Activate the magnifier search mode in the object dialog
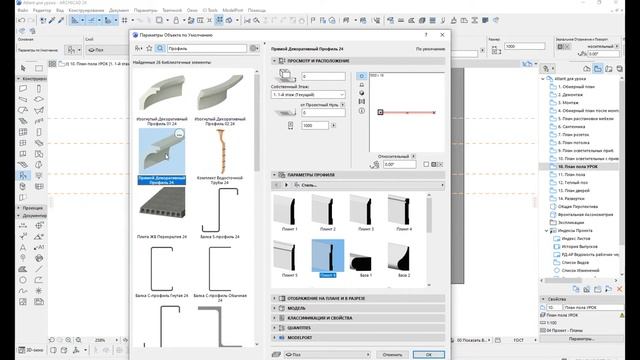Screen dimensions: 640x360 160,49
